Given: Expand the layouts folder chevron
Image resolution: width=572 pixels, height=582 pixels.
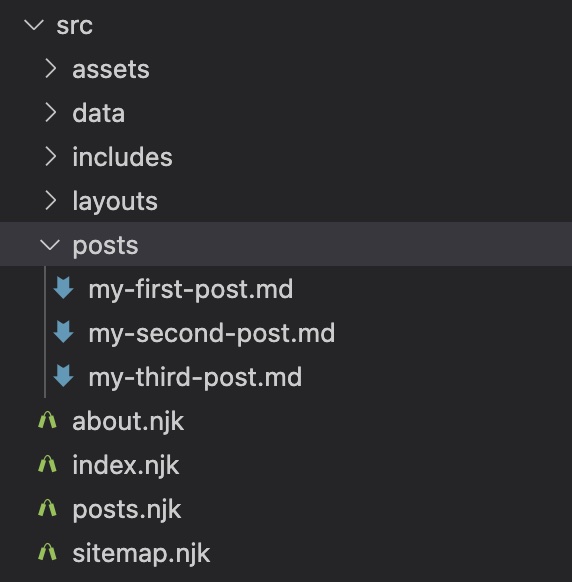Looking at the screenshot, I should point(50,200).
